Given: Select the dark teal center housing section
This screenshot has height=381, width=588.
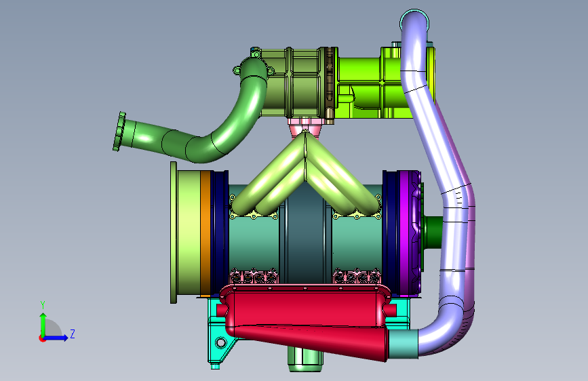Looking at the screenshot, I should [306, 240].
